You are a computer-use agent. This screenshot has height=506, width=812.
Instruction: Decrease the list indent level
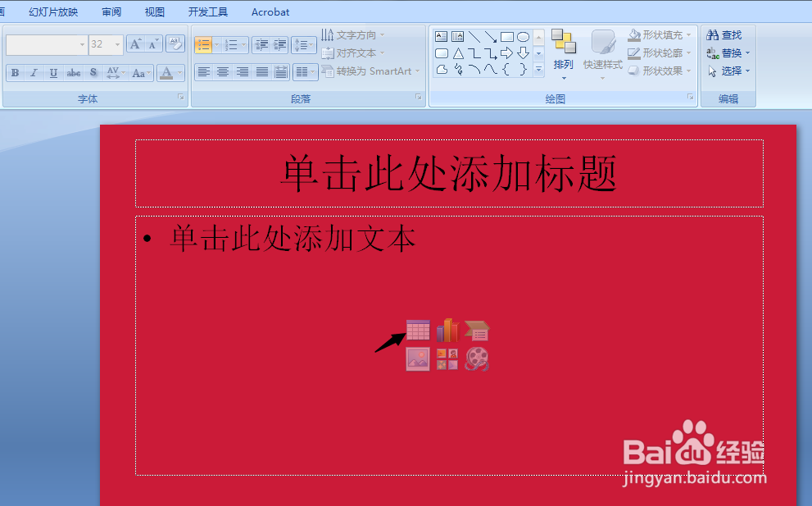pyautogui.click(x=261, y=44)
